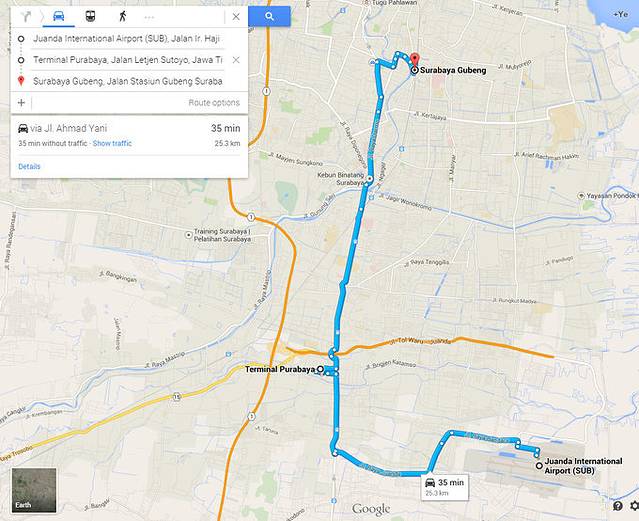Open the settings gear icon
Viewport: 639px width, 521px height.
[x=635, y=506]
